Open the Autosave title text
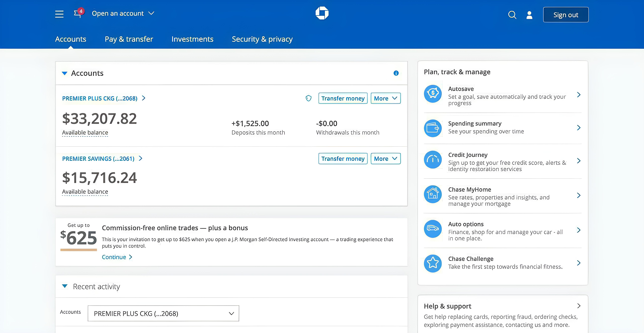644x333 pixels. pos(461,89)
